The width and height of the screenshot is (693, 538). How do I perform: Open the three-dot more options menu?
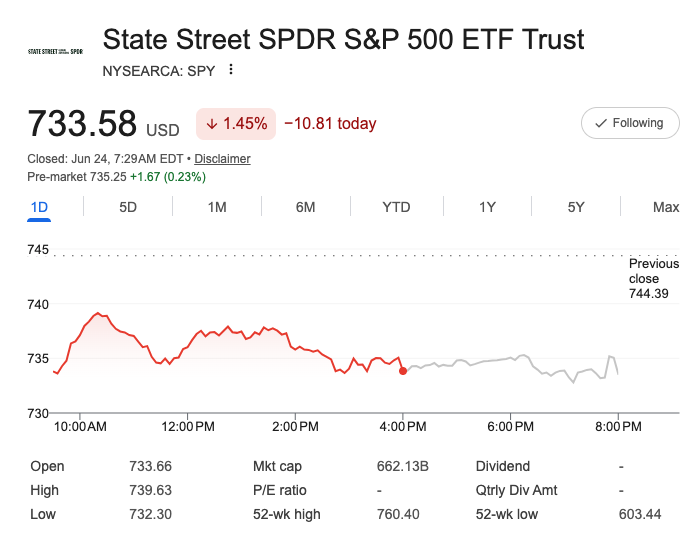pos(231,69)
